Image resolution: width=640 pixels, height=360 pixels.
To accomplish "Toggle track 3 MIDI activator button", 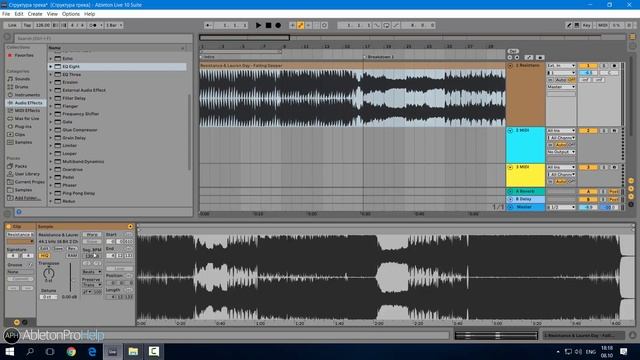I will 588,167.
